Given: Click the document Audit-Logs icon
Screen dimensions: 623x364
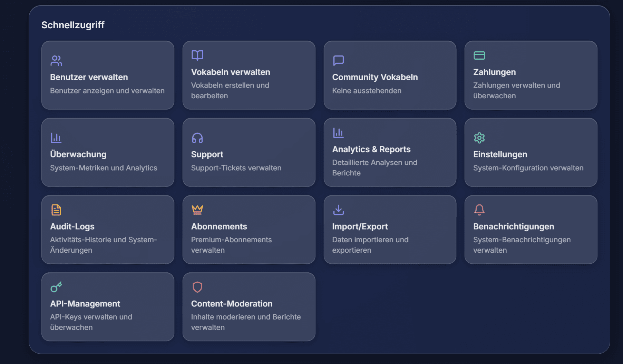Looking at the screenshot, I should click(x=56, y=210).
